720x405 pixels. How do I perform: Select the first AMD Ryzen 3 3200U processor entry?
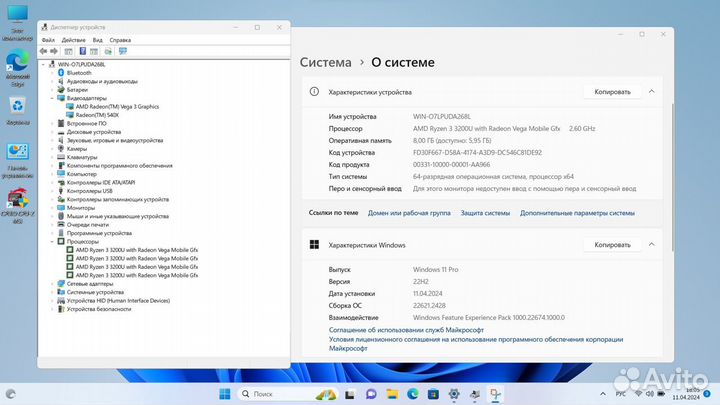[x=137, y=250]
